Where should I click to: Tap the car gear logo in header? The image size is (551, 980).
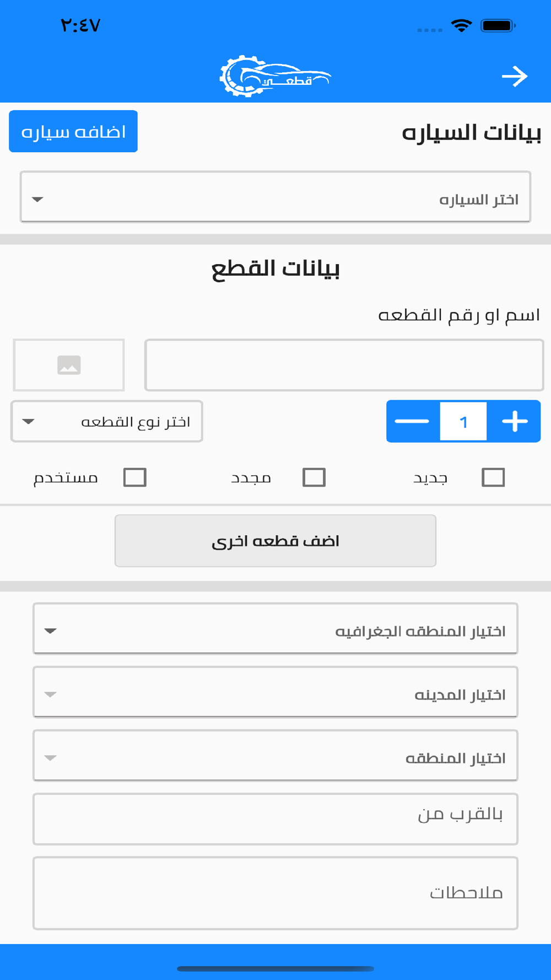click(275, 77)
